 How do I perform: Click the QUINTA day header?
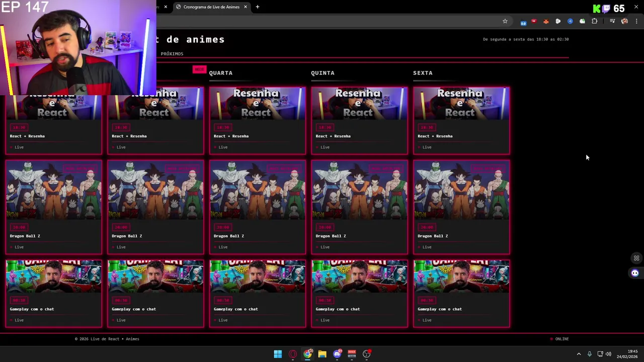click(323, 73)
